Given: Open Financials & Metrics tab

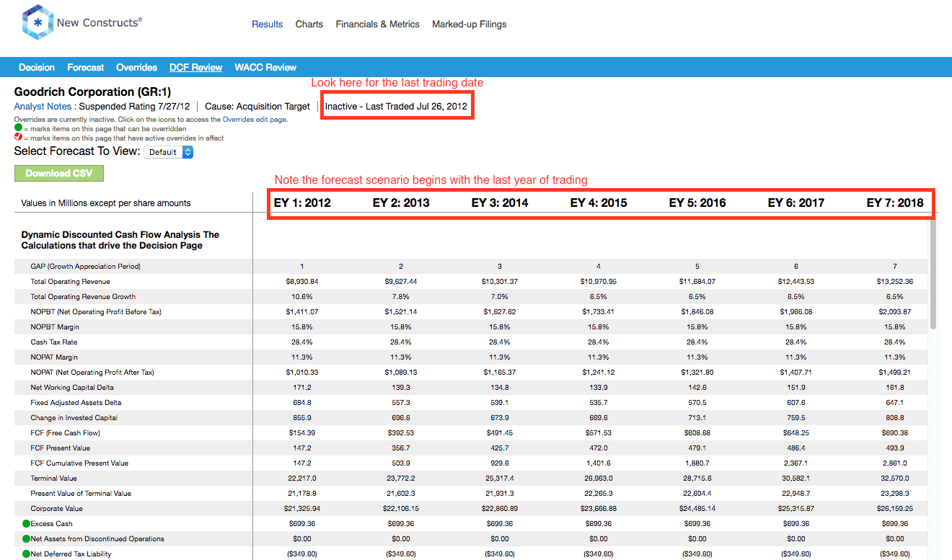Looking at the screenshot, I should (378, 25).
